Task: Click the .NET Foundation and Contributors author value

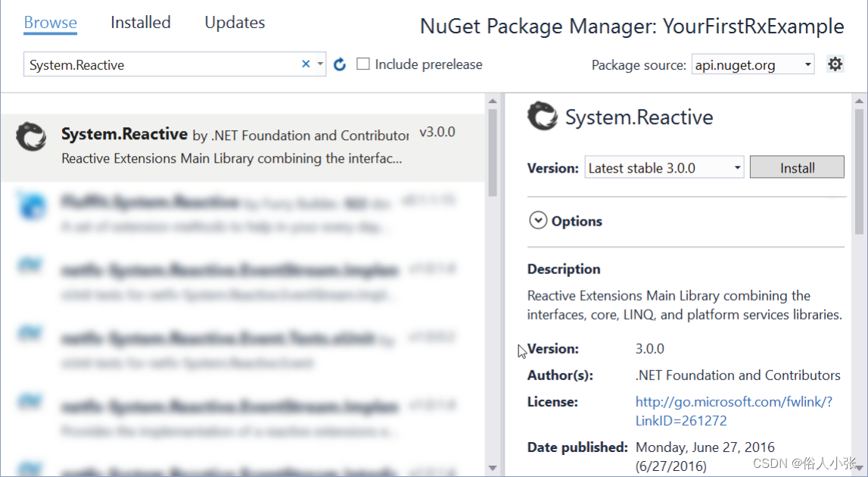Action: (x=738, y=375)
